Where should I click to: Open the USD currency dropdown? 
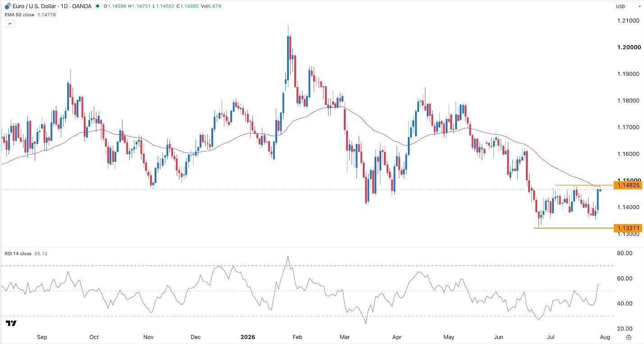628,6
